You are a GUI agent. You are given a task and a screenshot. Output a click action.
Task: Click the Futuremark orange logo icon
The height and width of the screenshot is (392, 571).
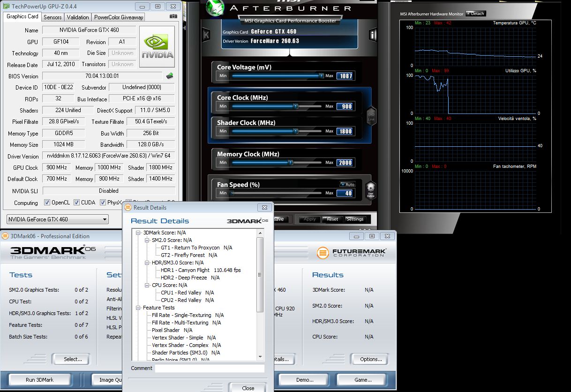click(x=323, y=253)
